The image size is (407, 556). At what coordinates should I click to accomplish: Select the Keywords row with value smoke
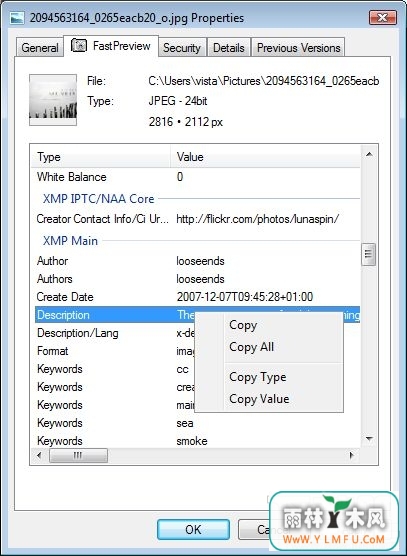(197, 441)
